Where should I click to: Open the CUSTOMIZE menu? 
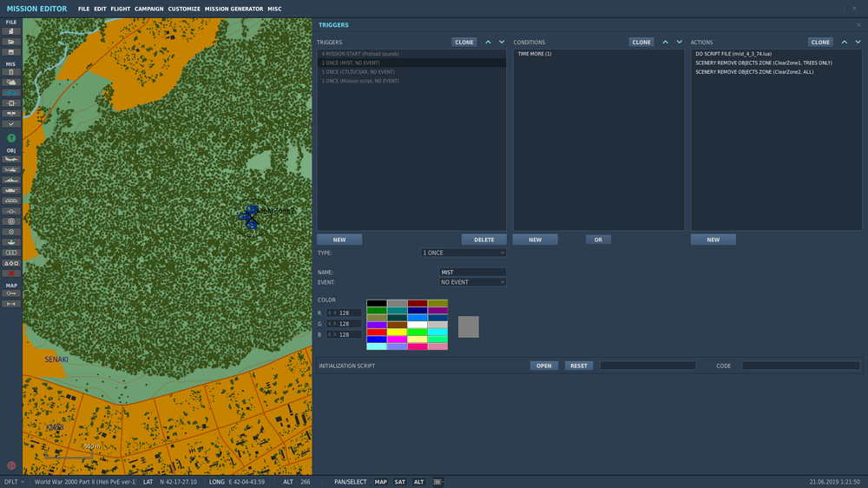coord(184,9)
